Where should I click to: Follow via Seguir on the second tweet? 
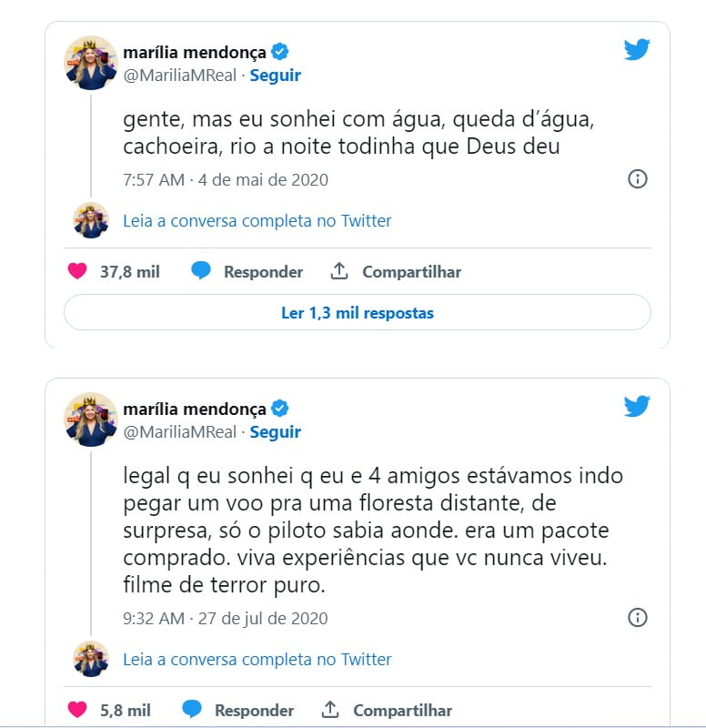point(276,431)
